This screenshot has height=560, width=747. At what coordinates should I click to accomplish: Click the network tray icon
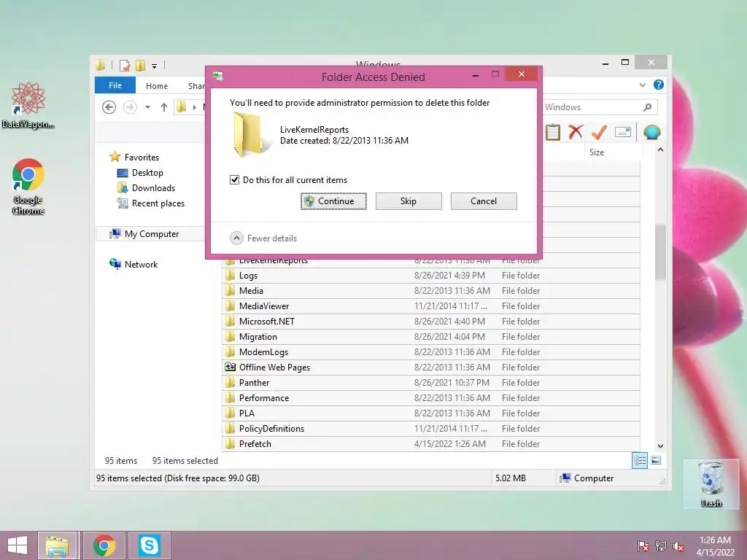(x=661, y=545)
